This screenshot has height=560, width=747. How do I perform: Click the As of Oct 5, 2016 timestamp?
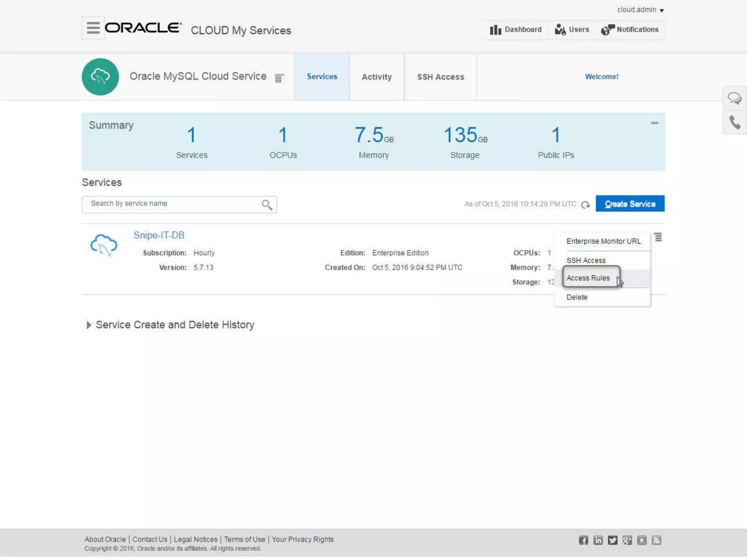point(520,204)
